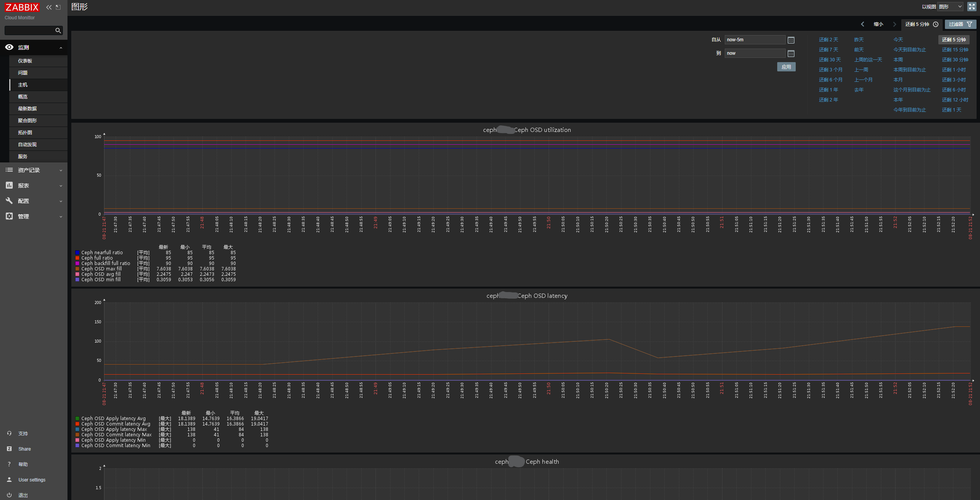Select 昨天 time range
Viewport: 980px width, 500px height.
click(x=859, y=40)
